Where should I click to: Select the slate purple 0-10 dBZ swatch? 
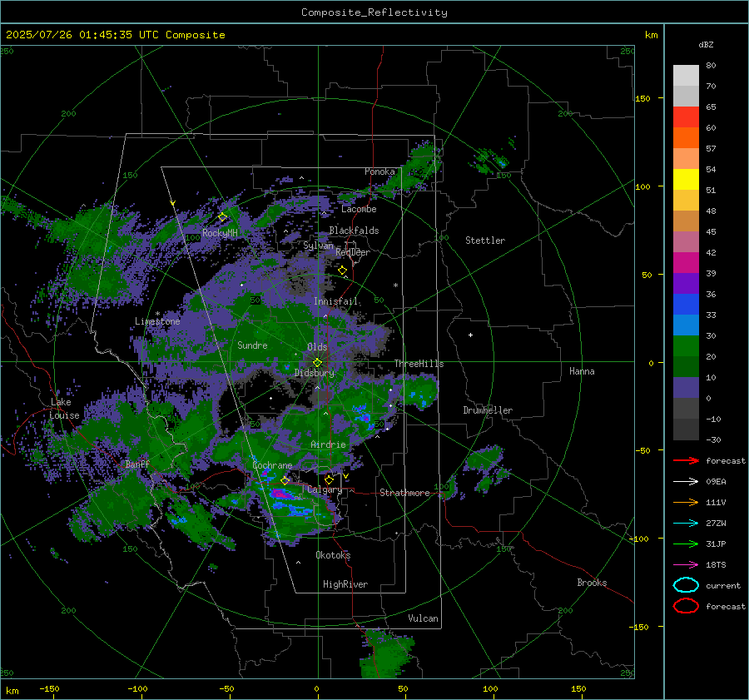(686, 388)
